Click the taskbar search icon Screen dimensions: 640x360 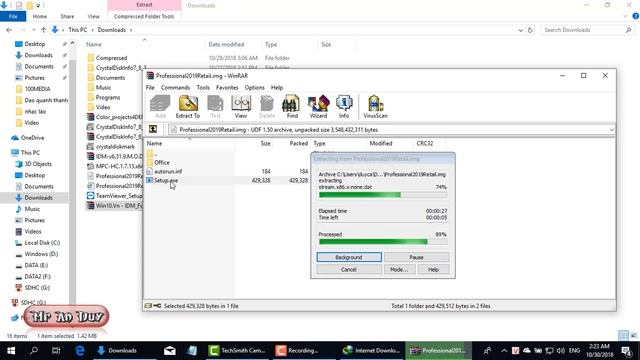(x=34, y=351)
